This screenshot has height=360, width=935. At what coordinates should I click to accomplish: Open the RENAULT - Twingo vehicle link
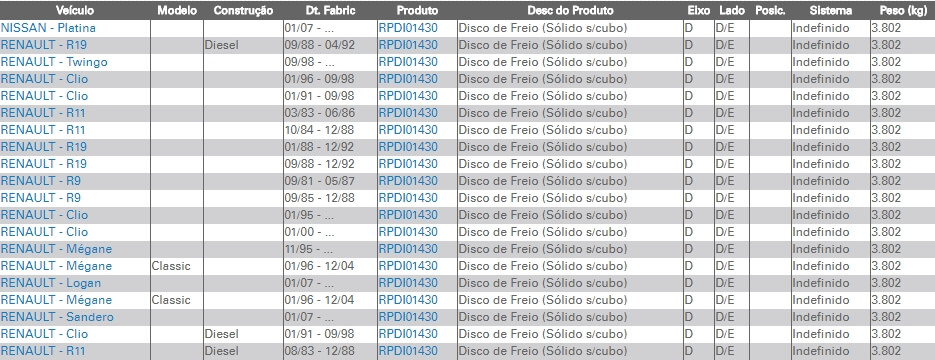pyautogui.click(x=54, y=62)
